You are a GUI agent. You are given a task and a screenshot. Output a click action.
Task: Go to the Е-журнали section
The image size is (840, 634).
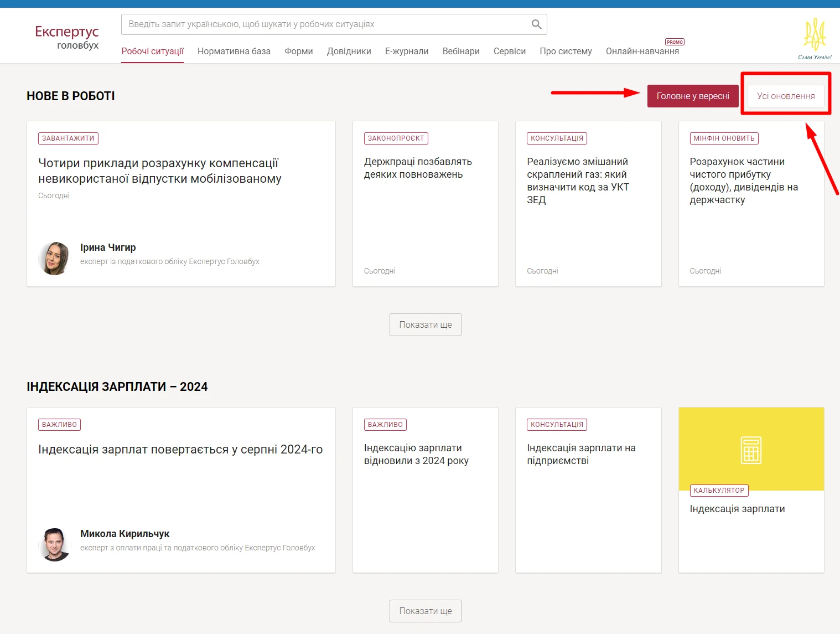click(407, 51)
